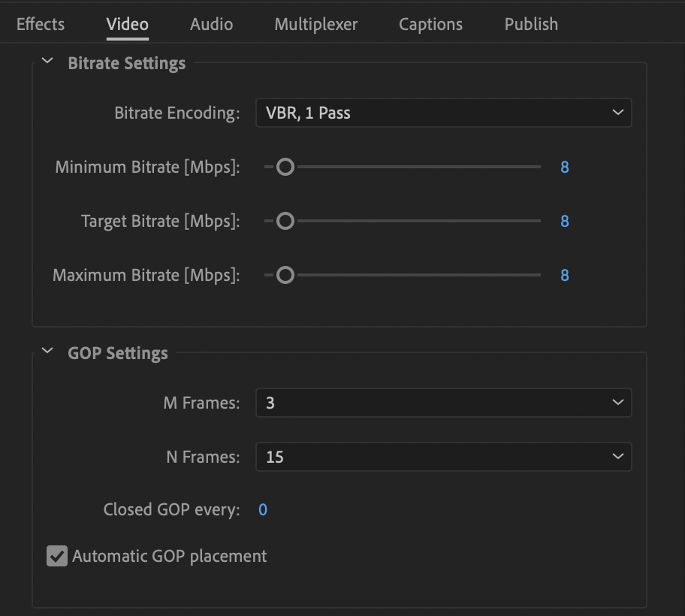Open the M Frames dropdown
The width and height of the screenshot is (685, 616).
pos(442,403)
